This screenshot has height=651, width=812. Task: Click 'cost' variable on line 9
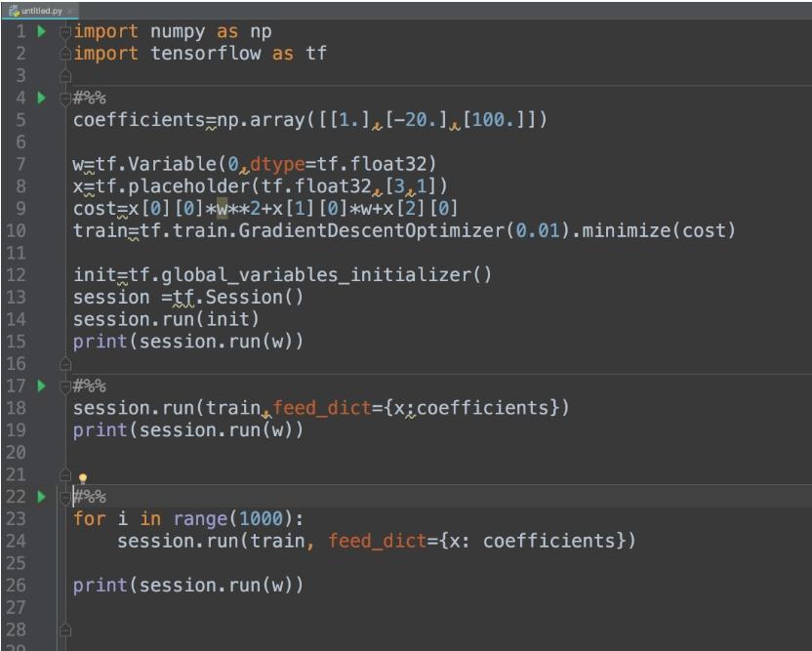(95, 209)
